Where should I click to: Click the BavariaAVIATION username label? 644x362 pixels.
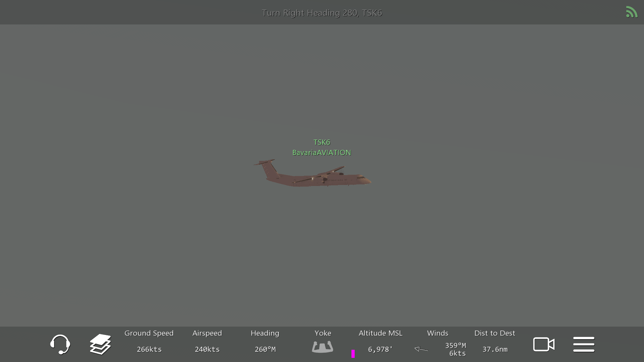pyautogui.click(x=322, y=153)
